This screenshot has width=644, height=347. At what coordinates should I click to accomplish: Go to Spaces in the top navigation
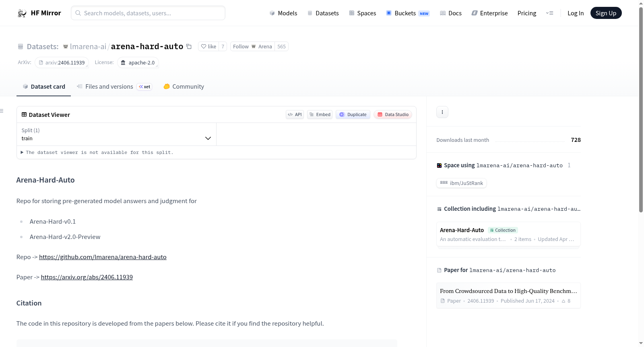[363, 13]
